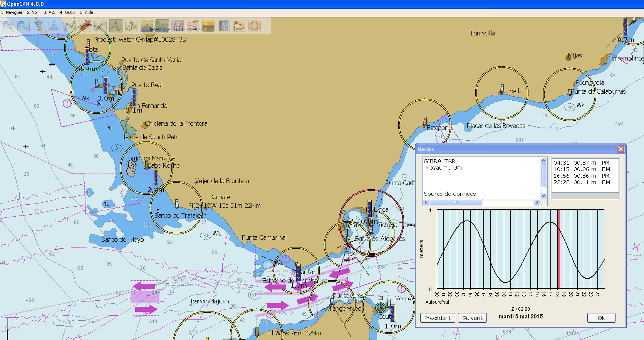Open About OpenCPN help book icon
The height and width of the screenshot is (340, 644).
(x=223, y=26)
